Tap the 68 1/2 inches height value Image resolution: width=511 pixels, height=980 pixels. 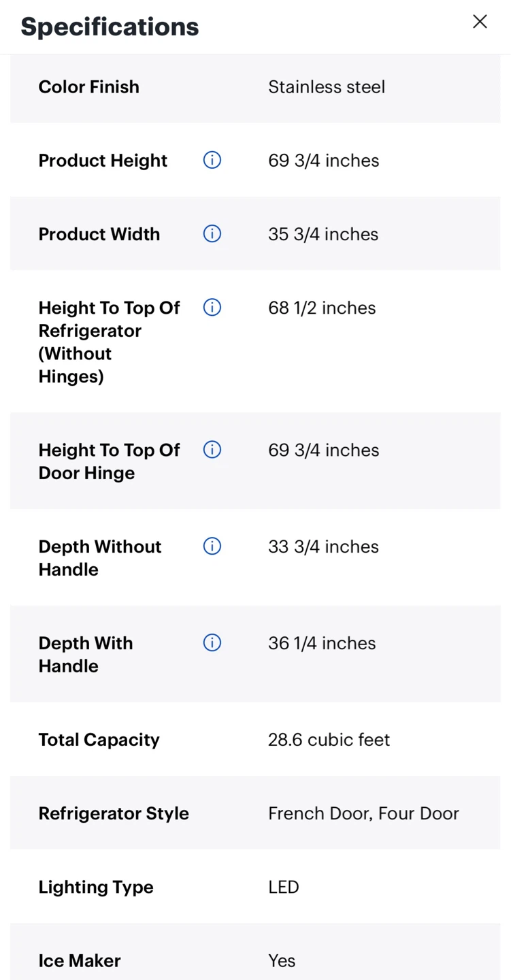(322, 308)
